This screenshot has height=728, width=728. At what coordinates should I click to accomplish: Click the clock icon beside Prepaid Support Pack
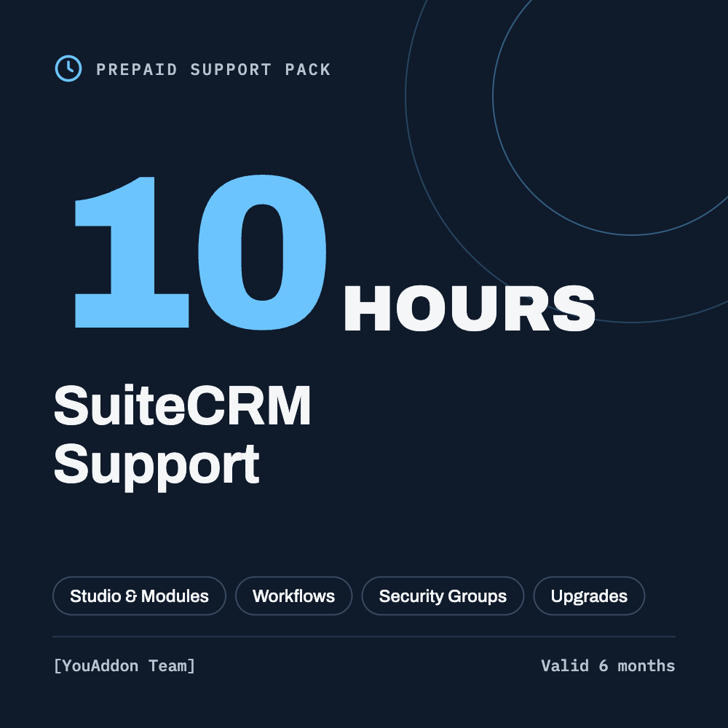click(68, 68)
